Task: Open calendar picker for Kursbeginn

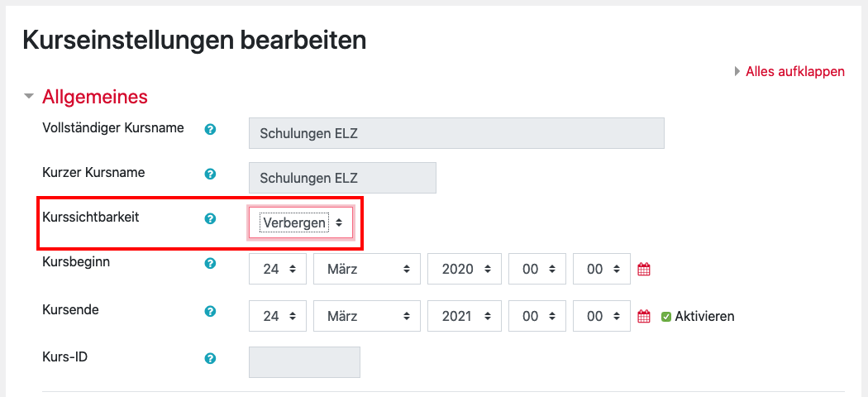Action: 645,269
